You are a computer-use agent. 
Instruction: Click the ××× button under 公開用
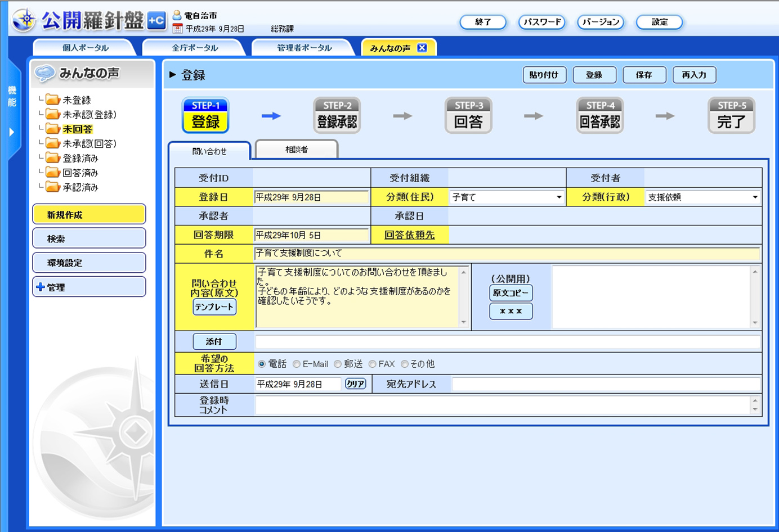[x=511, y=311]
